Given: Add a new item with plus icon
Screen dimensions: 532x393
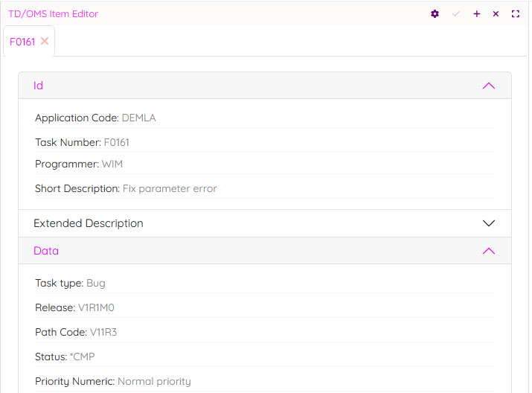Looking at the screenshot, I should [x=477, y=14].
